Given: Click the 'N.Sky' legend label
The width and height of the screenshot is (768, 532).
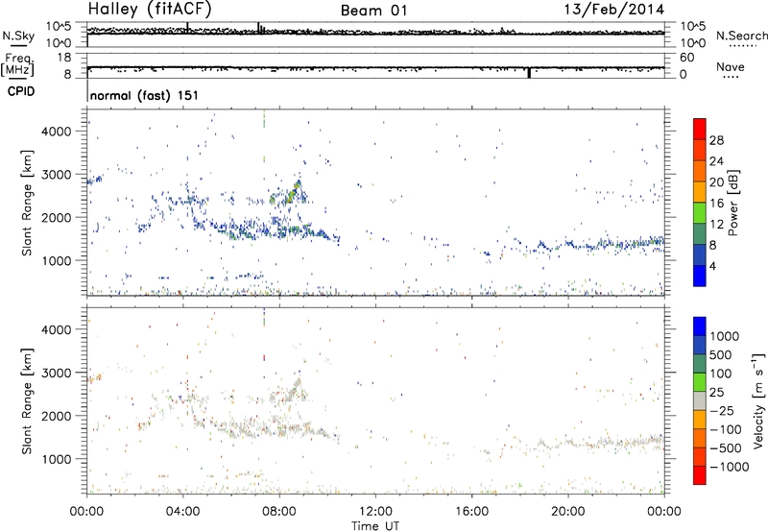Looking at the screenshot, I should coord(18,36).
